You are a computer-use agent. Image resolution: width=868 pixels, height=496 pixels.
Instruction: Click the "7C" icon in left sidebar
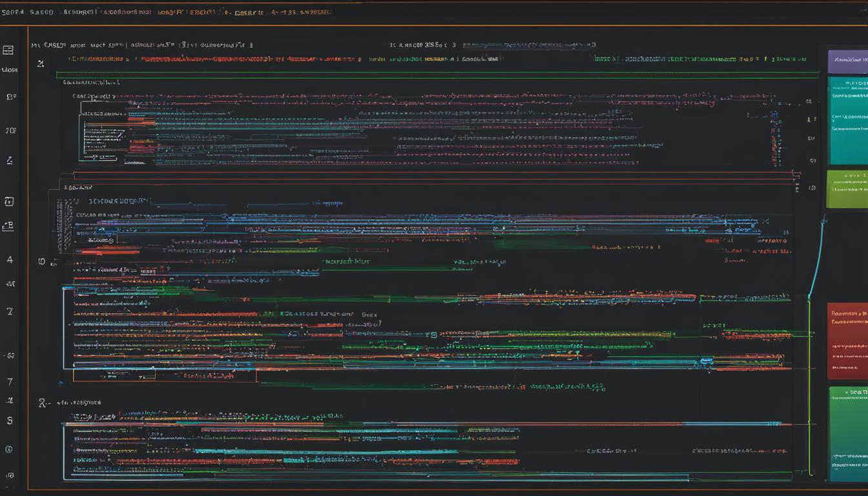point(10,130)
